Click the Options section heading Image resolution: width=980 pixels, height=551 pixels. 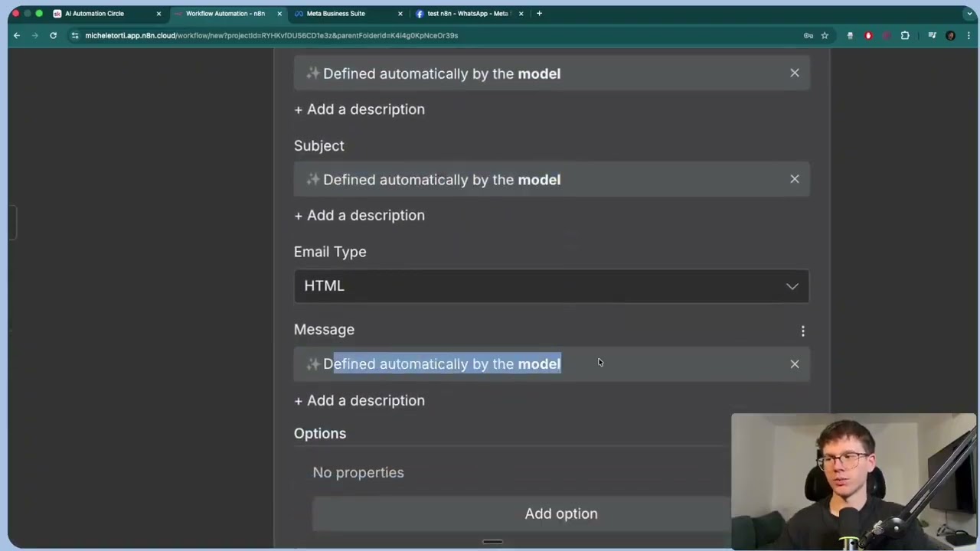320,433
